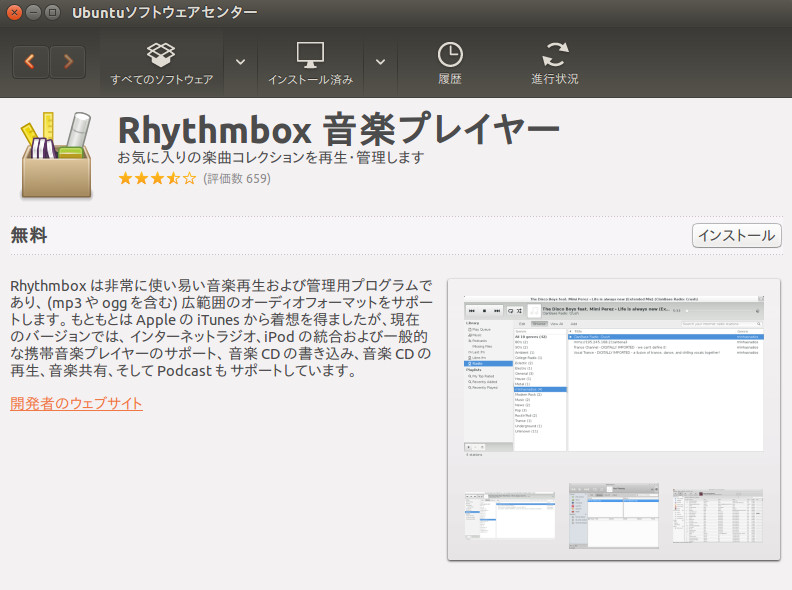This screenshot has width=792, height=590.
Task: Click the お気に入りの楽曲コレクション subtitle text
Action: [271, 158]
